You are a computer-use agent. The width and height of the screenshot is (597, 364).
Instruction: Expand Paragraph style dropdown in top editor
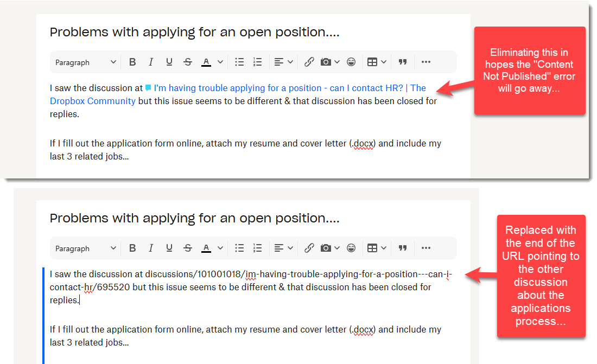click(86, 62)
